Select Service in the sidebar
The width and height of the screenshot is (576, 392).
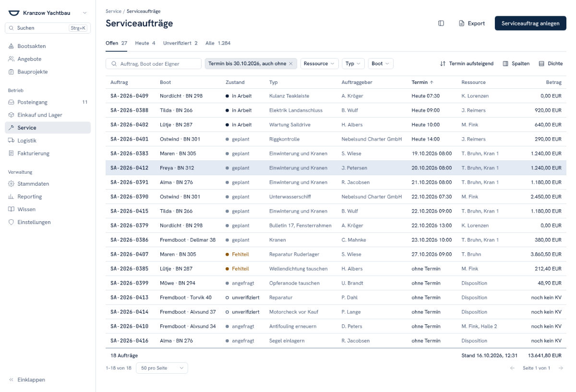click(x=48, y=128)
